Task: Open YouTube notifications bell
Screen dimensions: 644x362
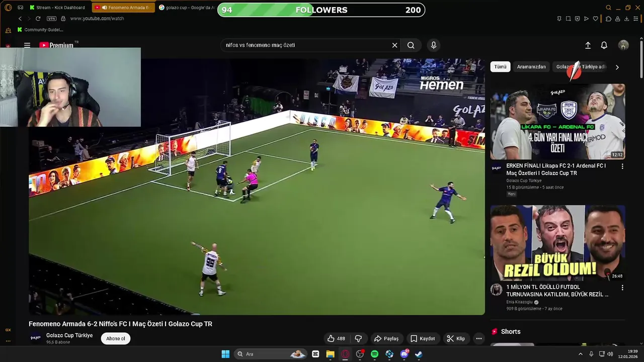Action: pyautogui.click(x=604, y=45)
